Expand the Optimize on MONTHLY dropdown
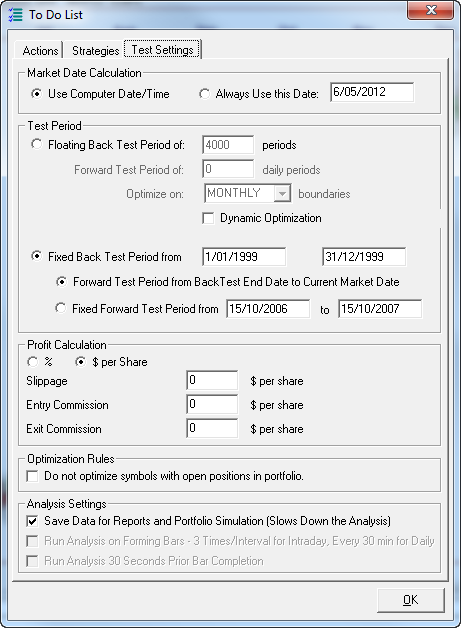 282,193
